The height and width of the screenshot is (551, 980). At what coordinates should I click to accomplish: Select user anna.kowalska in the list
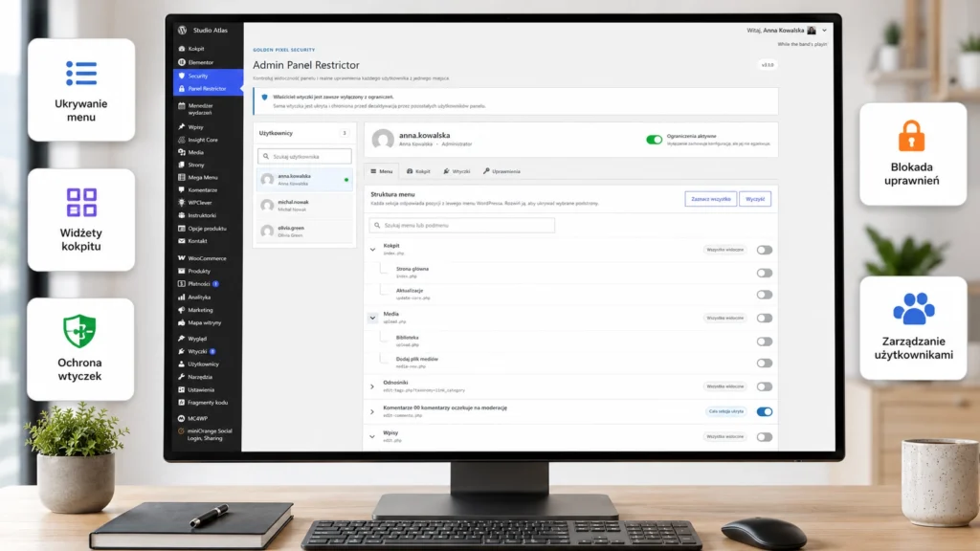[304, 180]
